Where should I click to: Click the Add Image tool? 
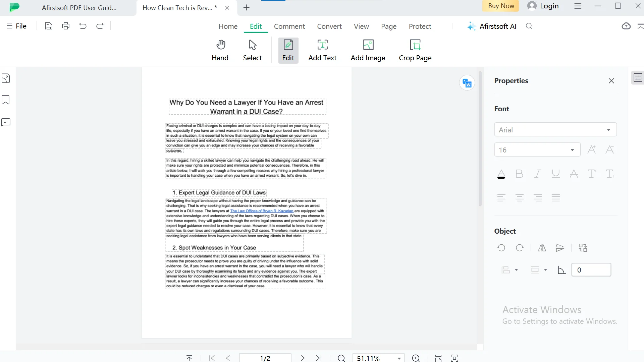(x=368, y=51)
